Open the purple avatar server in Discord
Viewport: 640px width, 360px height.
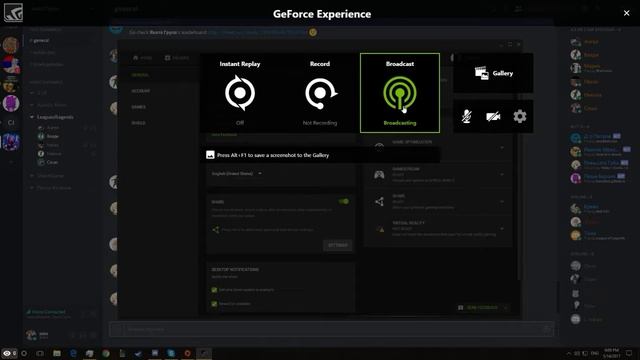(x=11, y=103)
